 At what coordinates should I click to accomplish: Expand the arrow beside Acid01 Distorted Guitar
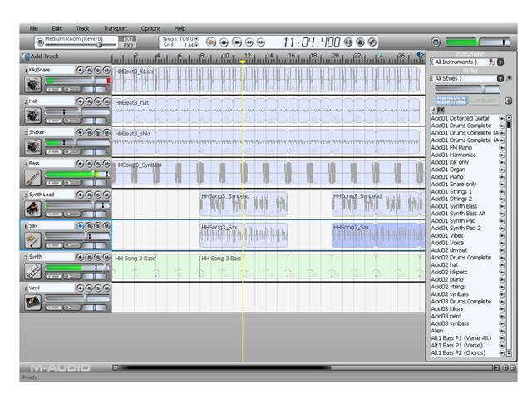click(501, 119)
